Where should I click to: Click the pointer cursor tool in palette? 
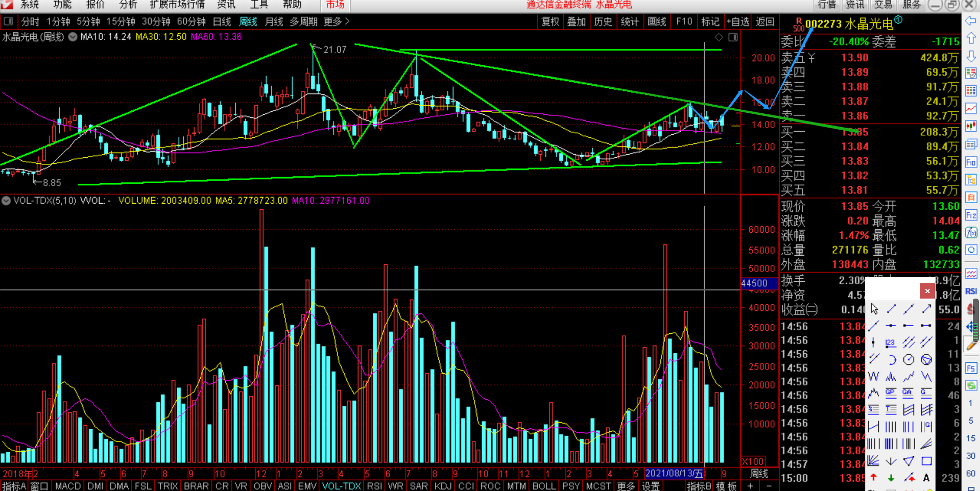874,309
